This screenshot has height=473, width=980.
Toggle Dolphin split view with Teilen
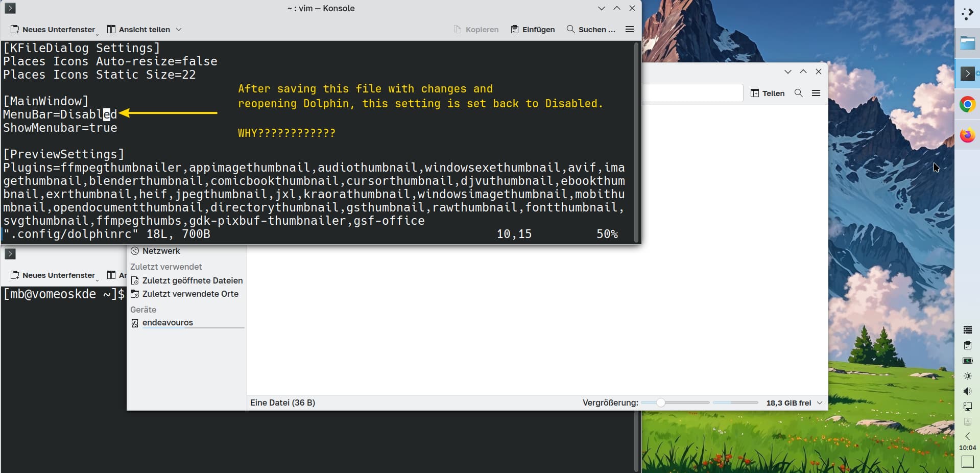click(x=768, y=93)
